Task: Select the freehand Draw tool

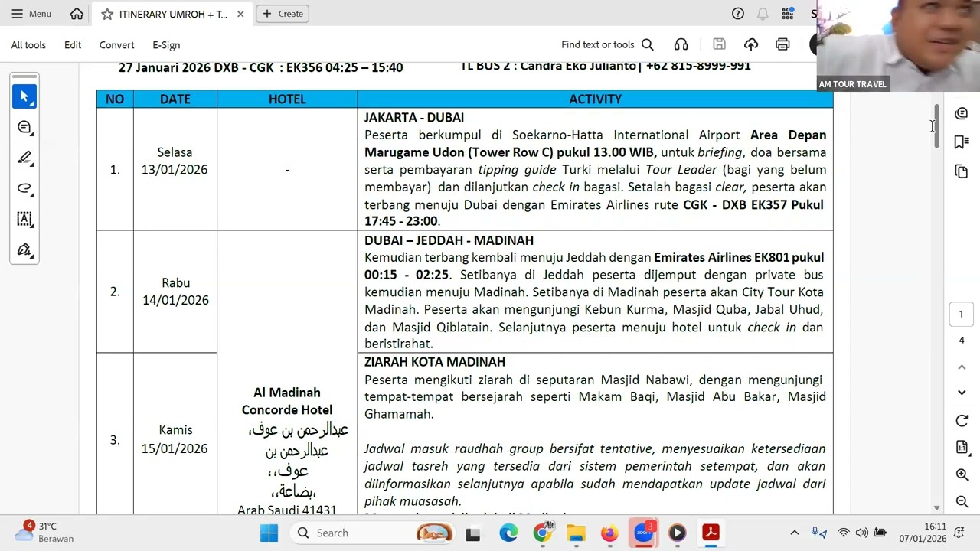Action: coord(24,188)
